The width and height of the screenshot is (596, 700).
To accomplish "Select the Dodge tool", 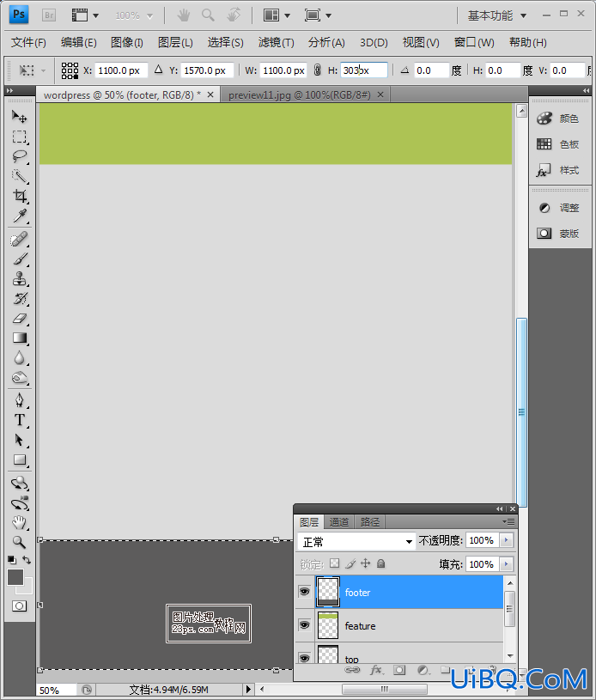I will click(x=19, y=378).
